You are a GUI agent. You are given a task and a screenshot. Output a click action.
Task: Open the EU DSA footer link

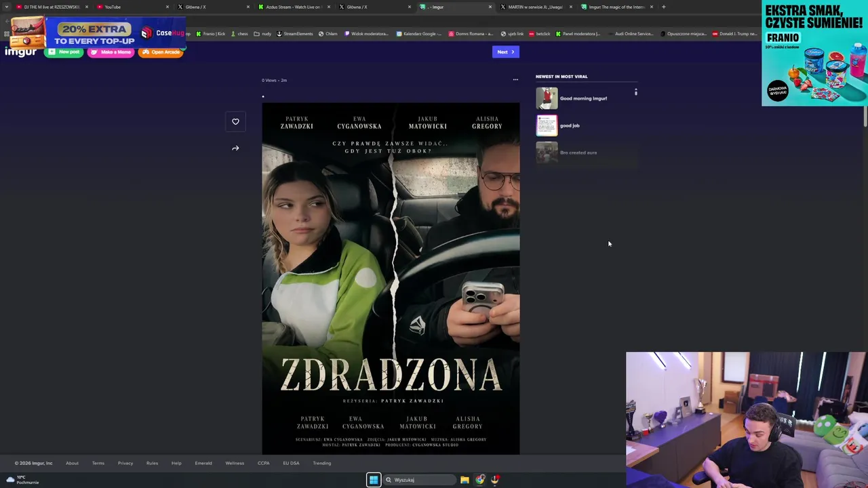point(291,463)
